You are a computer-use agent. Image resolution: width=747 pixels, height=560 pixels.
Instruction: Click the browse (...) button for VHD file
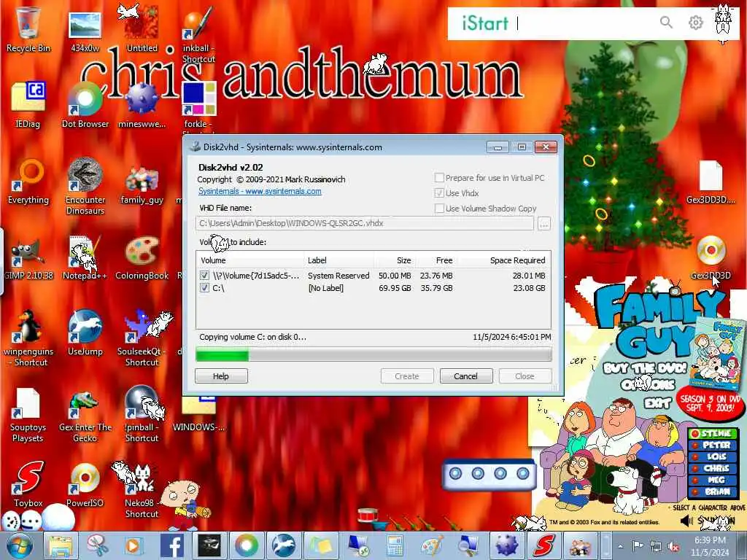(544, 223)
